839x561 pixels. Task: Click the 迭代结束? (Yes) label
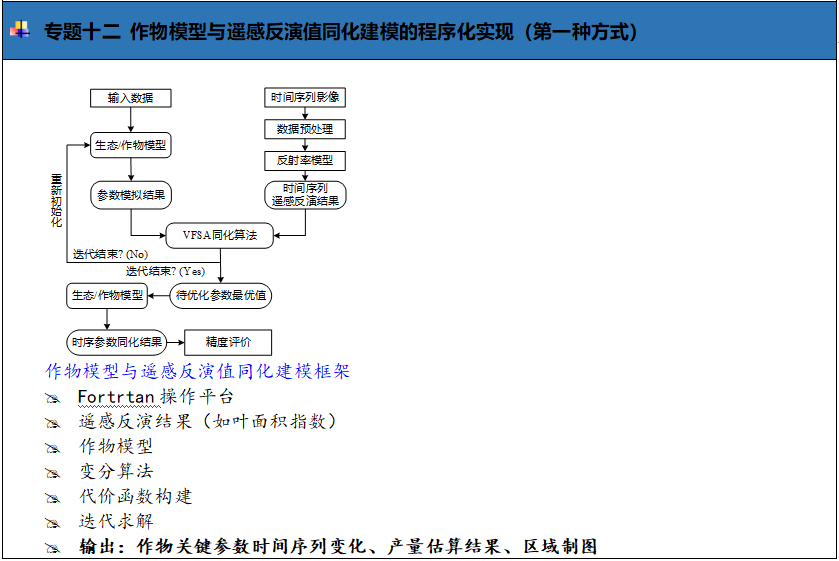(x=165, y=271)
